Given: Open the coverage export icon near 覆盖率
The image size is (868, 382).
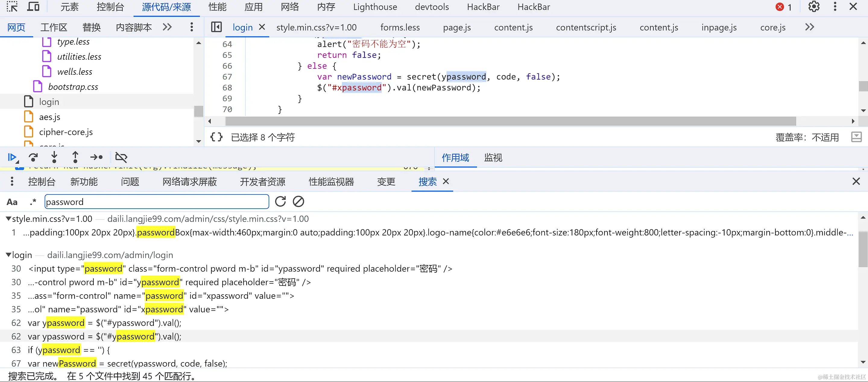Looking at the screenshot, I should pos(857,137).
